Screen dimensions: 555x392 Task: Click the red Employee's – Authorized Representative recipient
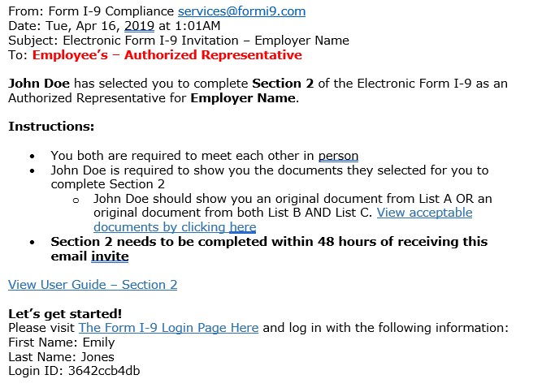[167, 55]
